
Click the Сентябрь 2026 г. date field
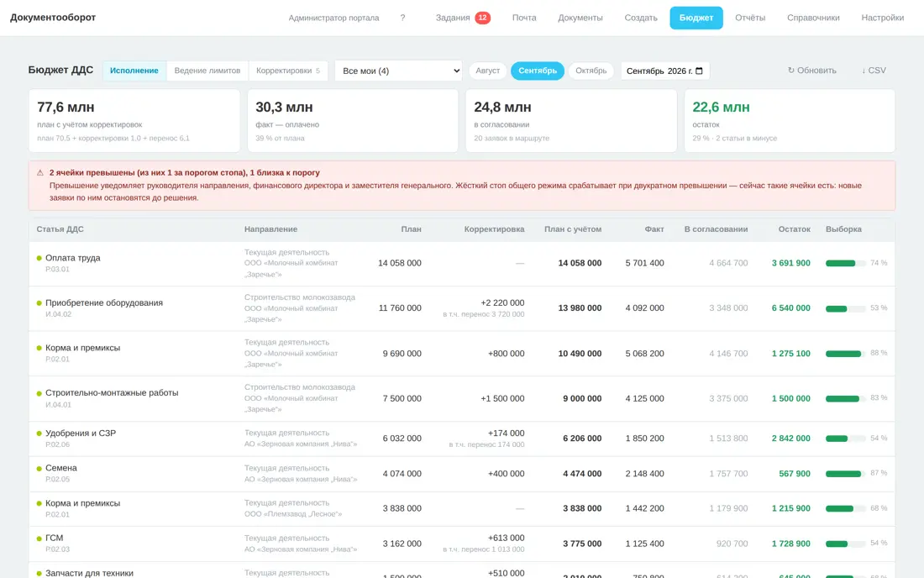click(664, 71)
